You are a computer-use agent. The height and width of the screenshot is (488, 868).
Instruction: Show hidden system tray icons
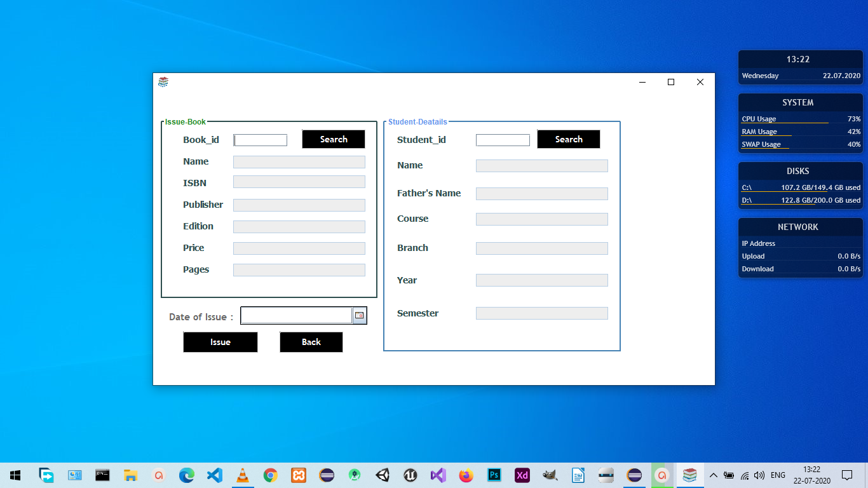click(713, 475)
